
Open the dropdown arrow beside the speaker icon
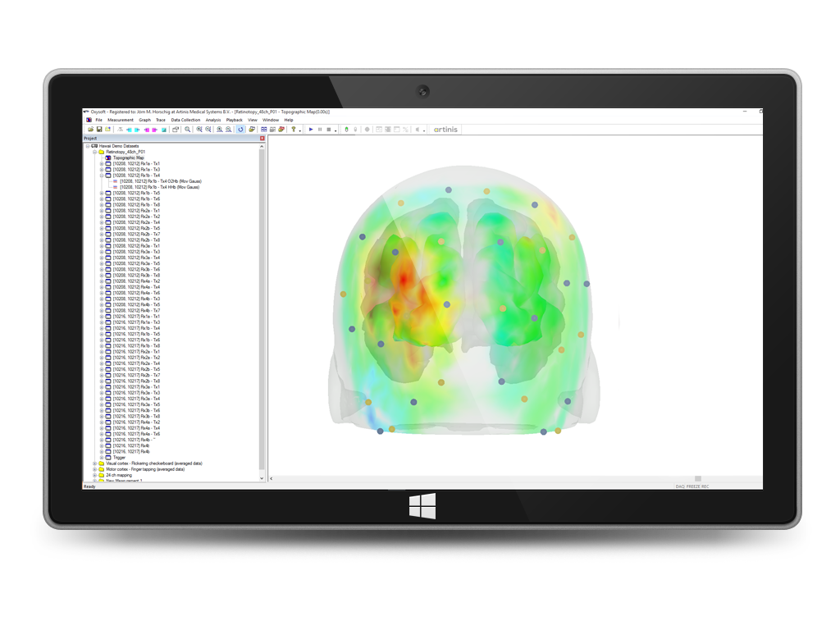coord(424,130)
